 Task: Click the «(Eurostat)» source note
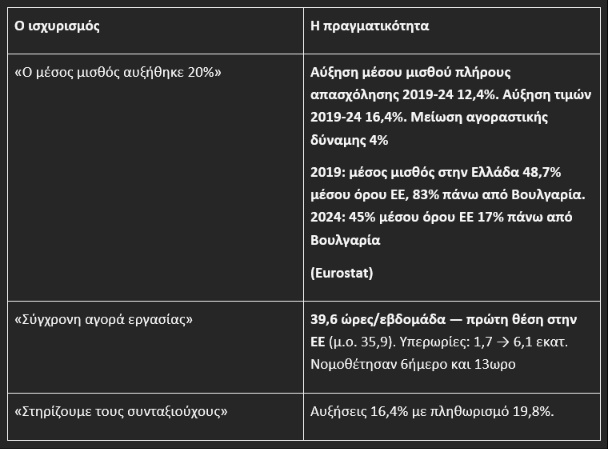[342, 273]
